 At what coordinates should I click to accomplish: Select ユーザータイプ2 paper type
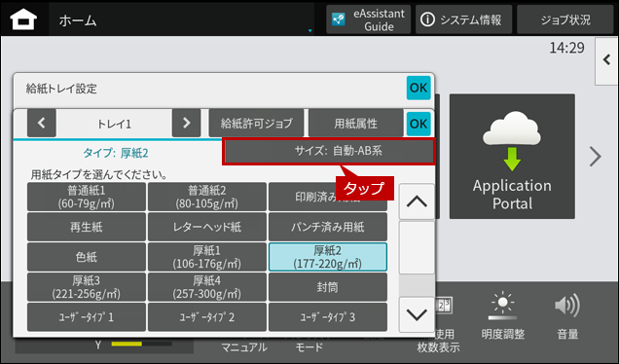click(x=207, y=317)
